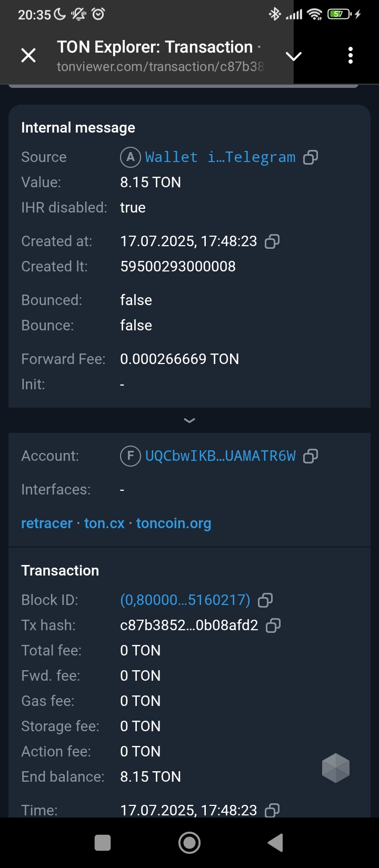This screenshot has height=868, width=379.
Task: Open the ton.cx link
Action: [104, 523]
